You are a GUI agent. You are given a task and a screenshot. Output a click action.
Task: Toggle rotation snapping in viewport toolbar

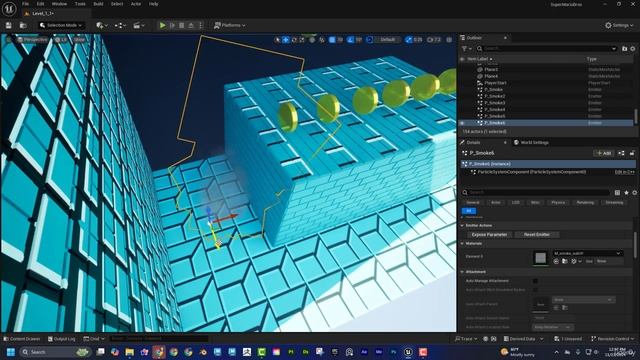click(351, 40)
